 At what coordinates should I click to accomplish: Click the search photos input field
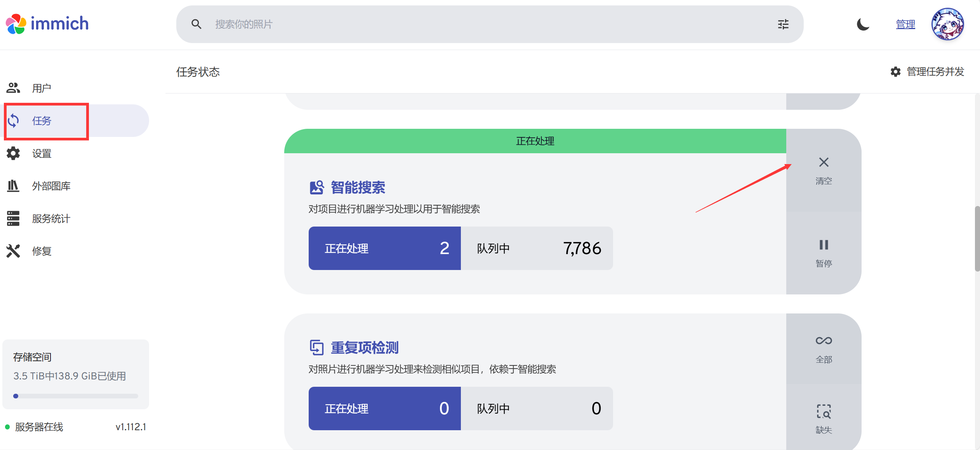pos(466,24)
